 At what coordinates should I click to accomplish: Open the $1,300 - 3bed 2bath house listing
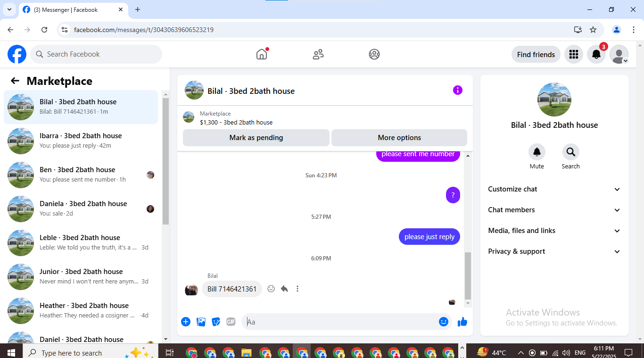click(236, 122)
